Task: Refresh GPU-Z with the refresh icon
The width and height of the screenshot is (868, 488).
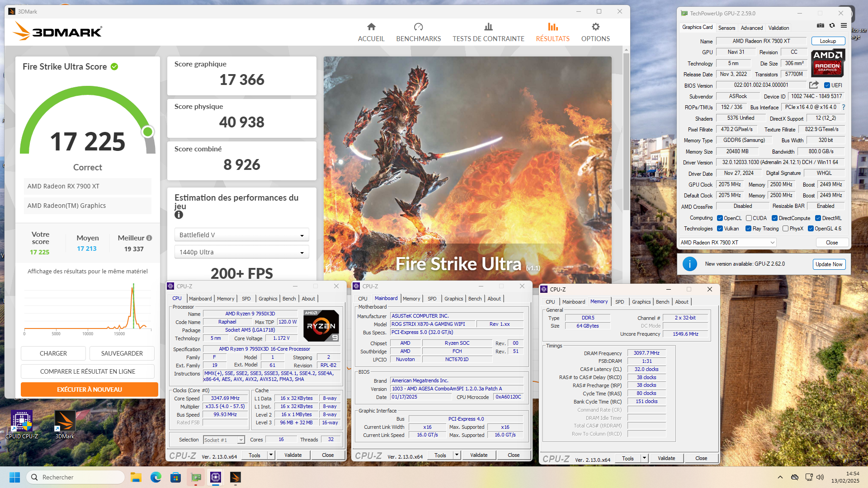Action: 832,25
